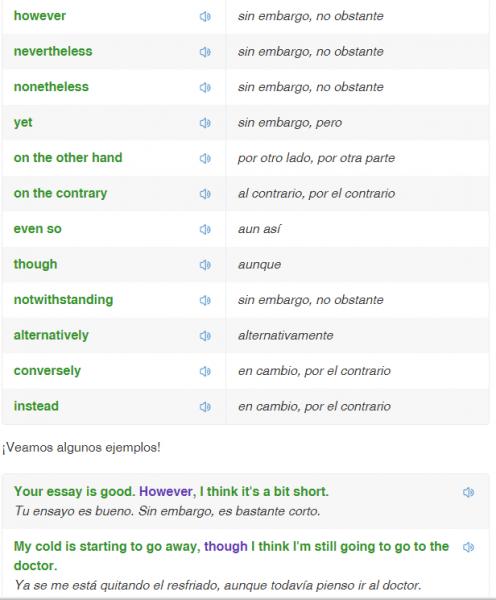This screenshot has width=496, height=600.
Task: Play audio for "however"
Action: 205,16
